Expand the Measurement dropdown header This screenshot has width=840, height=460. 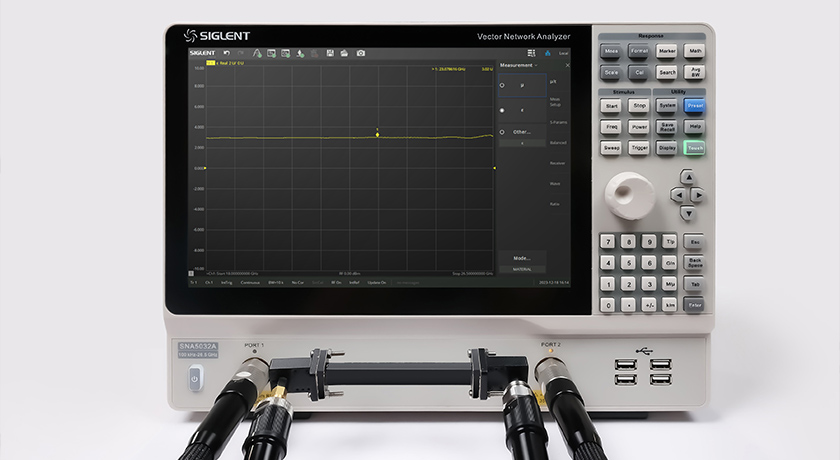pos(519,65)
